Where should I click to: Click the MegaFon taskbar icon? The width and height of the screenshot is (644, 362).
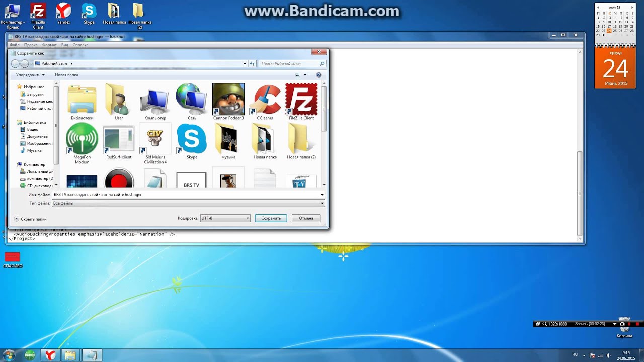(x=30, y=355)
